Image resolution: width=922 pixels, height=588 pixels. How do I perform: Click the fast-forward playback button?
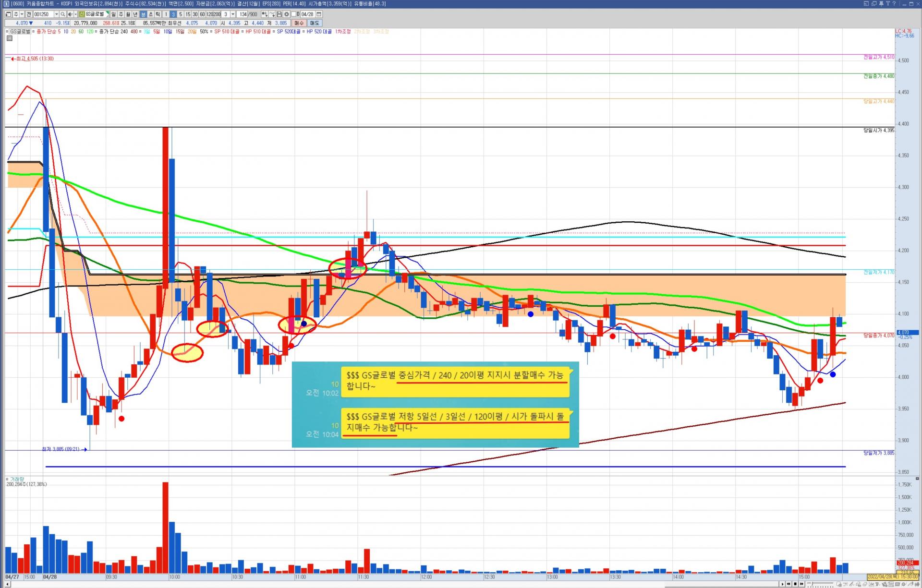[x=801, y=584]
